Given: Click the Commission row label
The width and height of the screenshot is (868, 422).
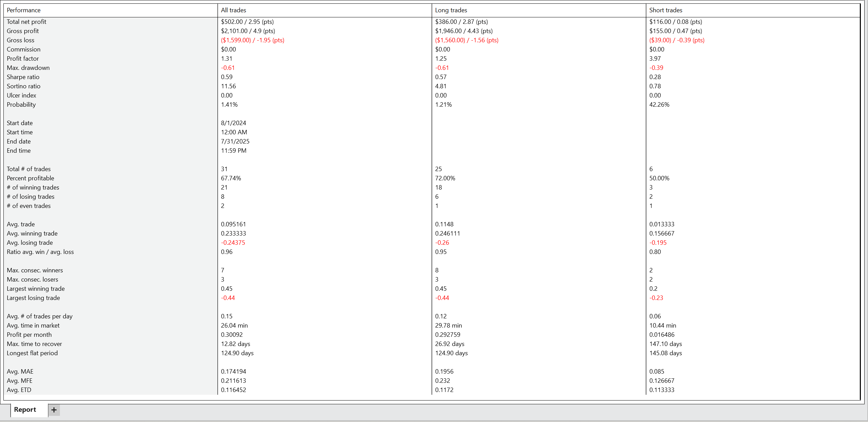Looking at the screenshot, I should (23, 49).
